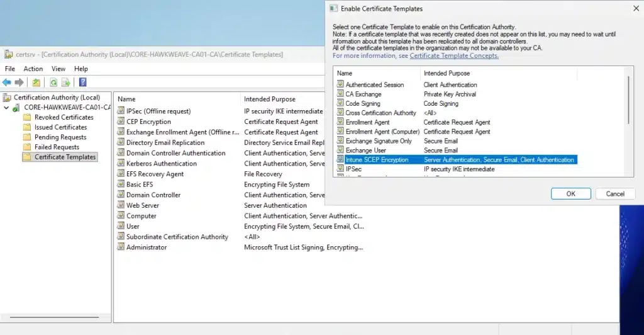Open the View menu
Screen dimensions: 644x335
point(58,69)
